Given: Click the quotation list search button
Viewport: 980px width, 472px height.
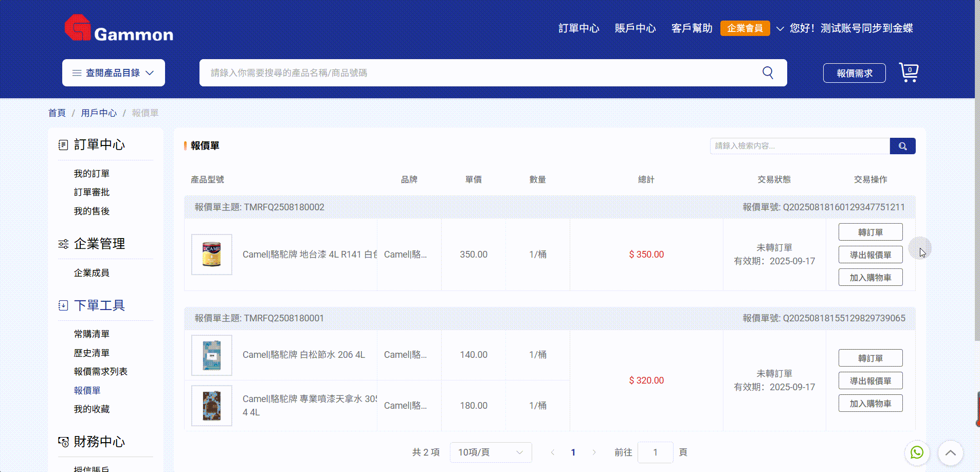Looking at the screenshot, I should point(902,146).
